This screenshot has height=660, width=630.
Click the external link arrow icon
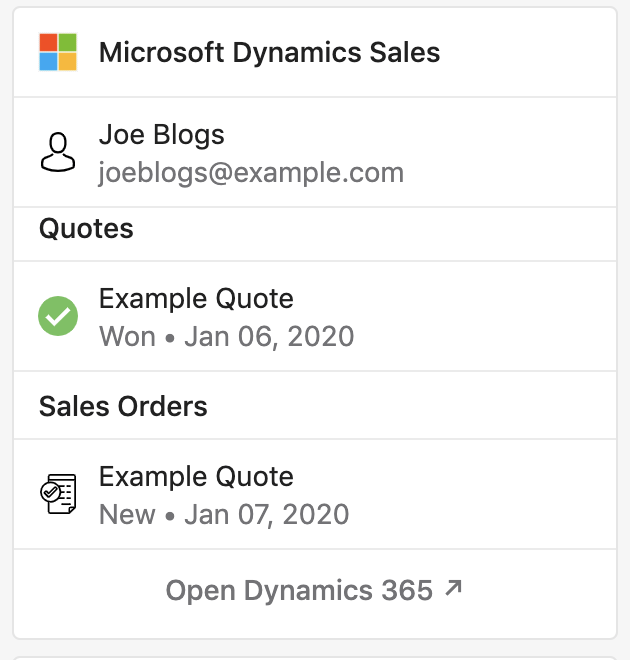[453, 588]
